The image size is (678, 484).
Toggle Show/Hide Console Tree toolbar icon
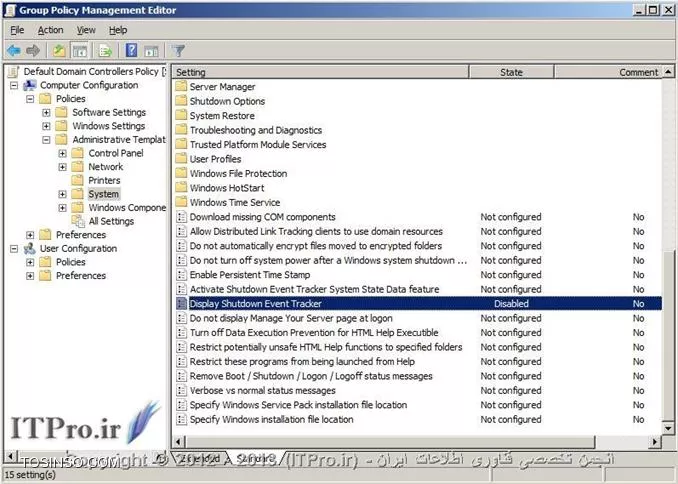point(80,51)
